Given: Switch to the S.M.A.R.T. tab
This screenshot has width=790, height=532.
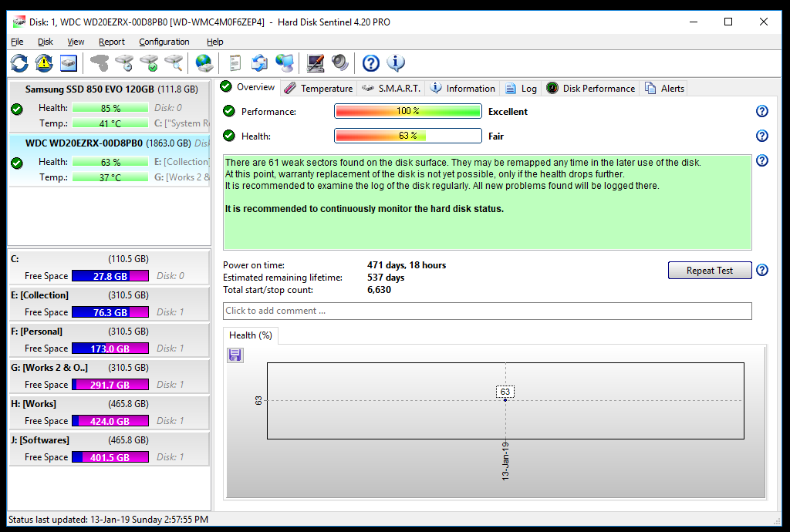Looking at the screenshot, I should pos(391,89).
